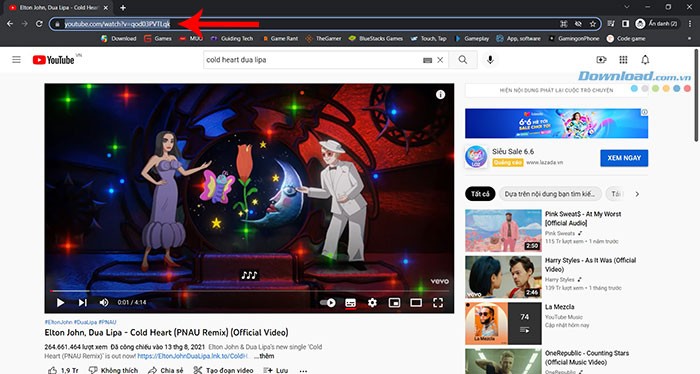Go back using the browser back arrow
This screenshot has height=374, width=700.
click(x=10, y=24)
